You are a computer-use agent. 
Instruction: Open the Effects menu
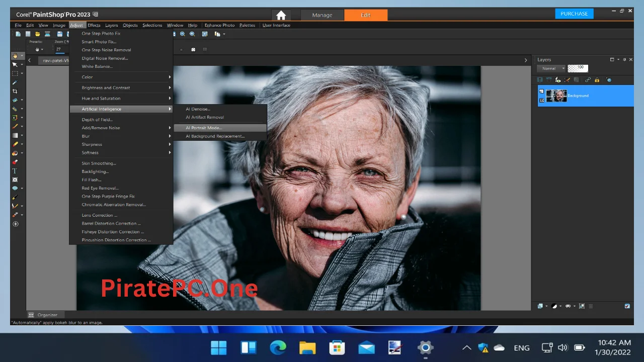(x=94, y=25)
